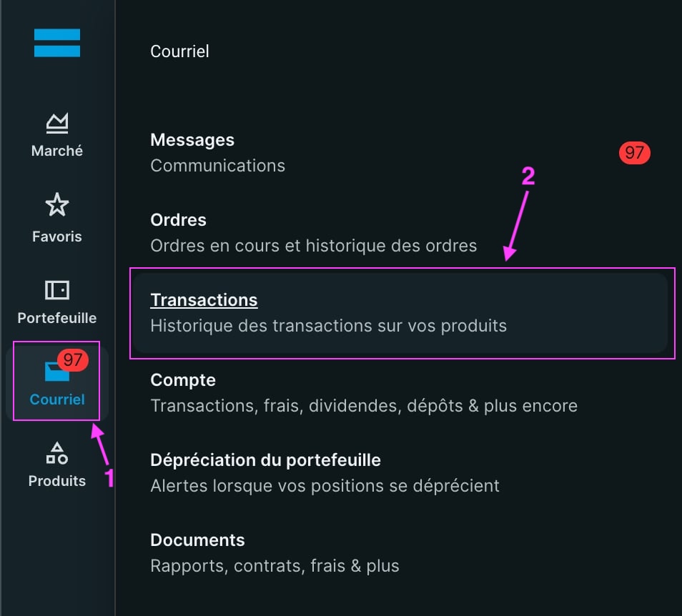Click the blue logo at top left
The image size is (682, 616).
(57, 43)
